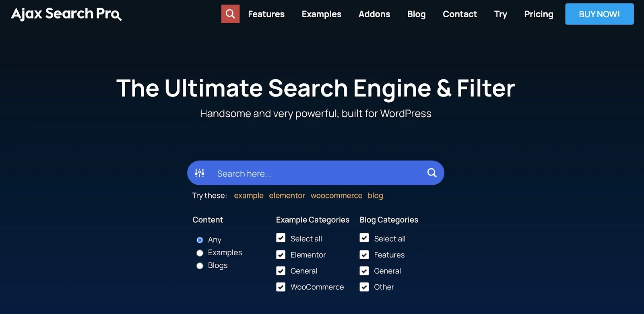
Task: Try the 'example' suggested keyword
Action: 249,196
